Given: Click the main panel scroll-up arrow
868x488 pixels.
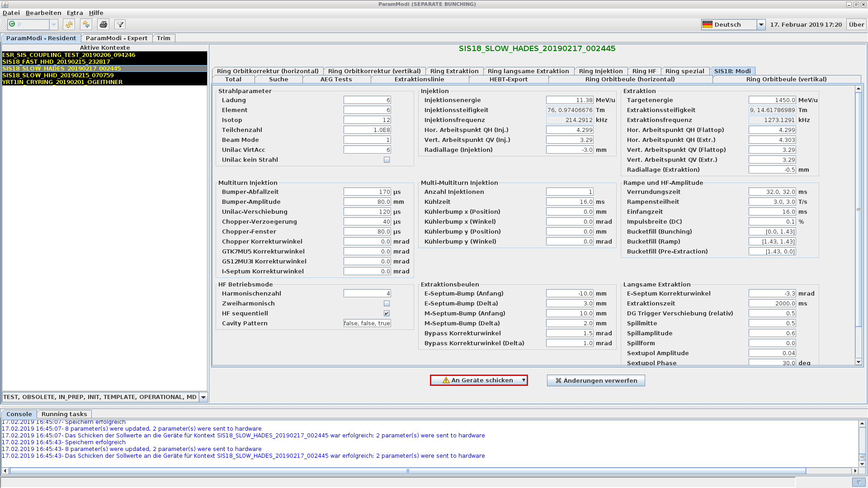Looking at the screenshot, I should [x=859, y=89].
